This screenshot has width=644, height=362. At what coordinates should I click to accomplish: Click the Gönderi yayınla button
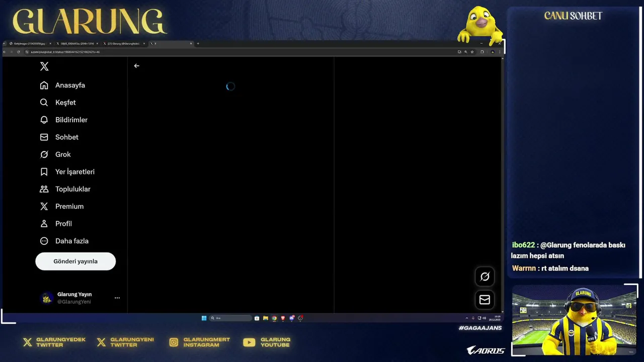pos(75,261)
